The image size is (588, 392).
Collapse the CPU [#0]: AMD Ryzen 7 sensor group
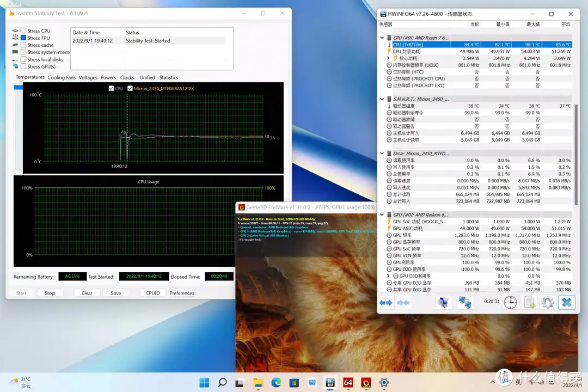point(382,38)
